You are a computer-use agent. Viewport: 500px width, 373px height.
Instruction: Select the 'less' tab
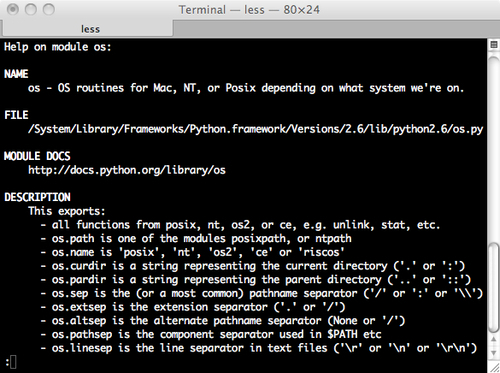pos(87,29)
